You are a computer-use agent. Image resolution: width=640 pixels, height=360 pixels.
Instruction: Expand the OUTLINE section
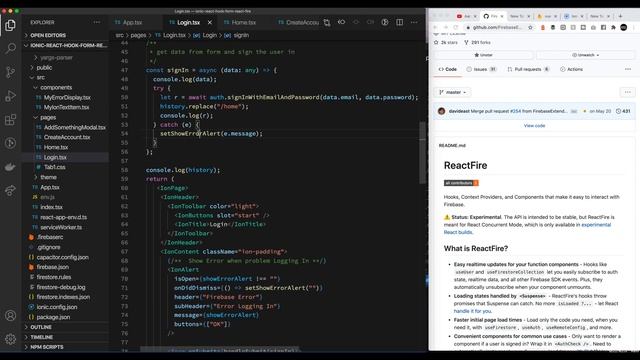coord(41,327)
